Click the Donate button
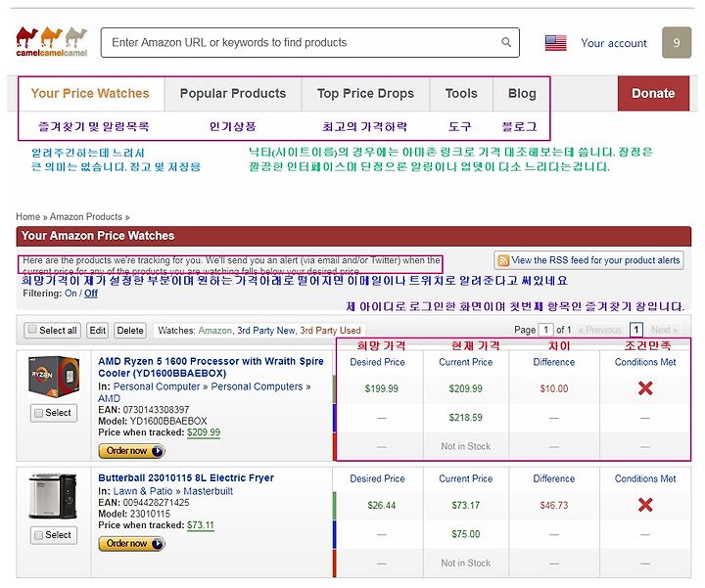Viewport: 705px width, 588px height. click(x=653, y=93)
